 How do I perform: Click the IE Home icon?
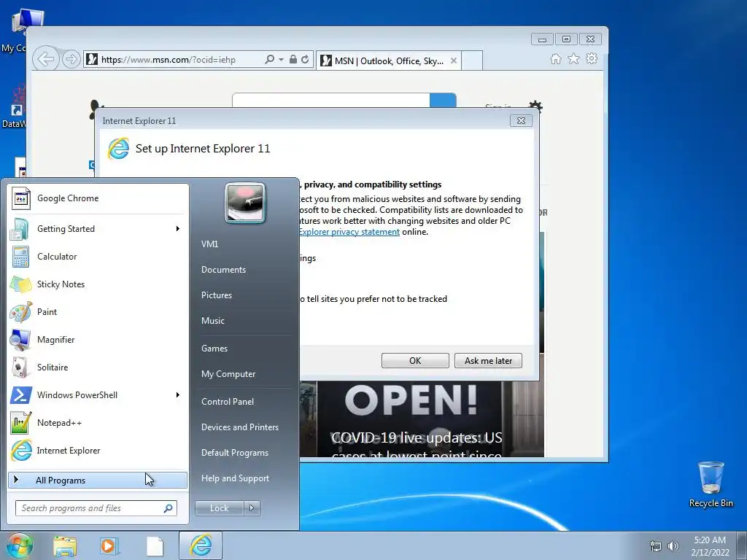pyautogui.click(x=555, y=58)
